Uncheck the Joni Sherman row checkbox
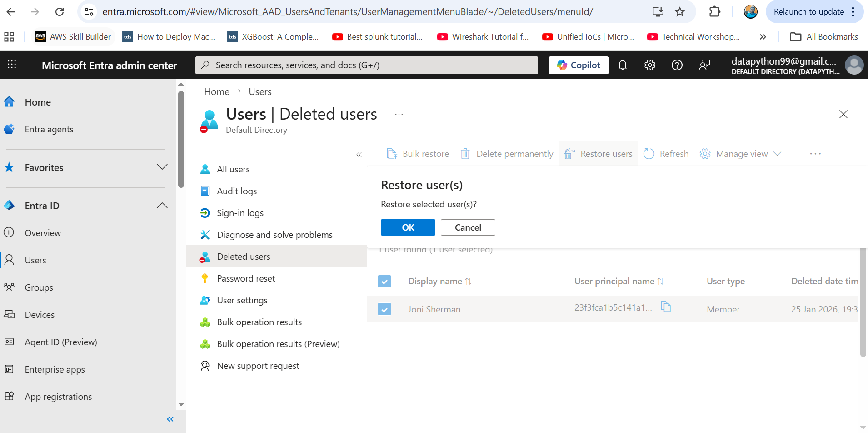 (x=384, y=309)
